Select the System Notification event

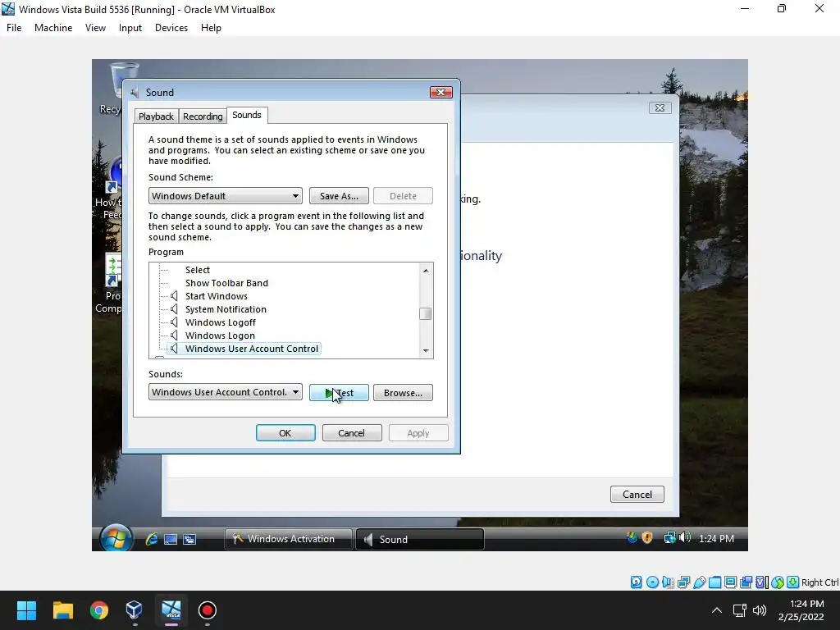pos(226,309)
